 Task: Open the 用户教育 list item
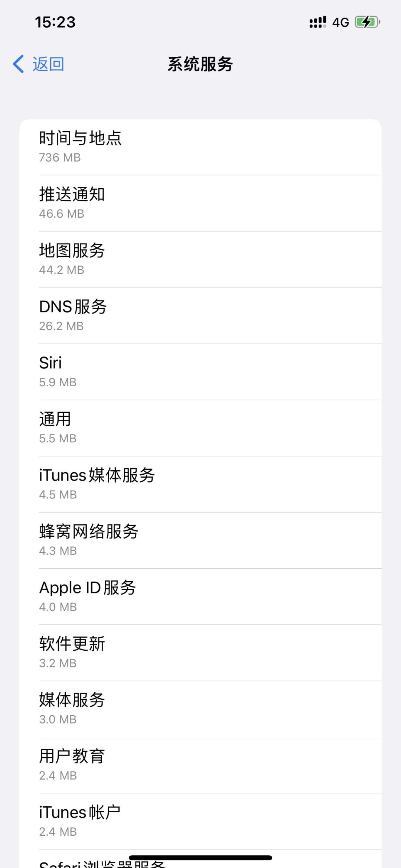tap(200, 765)
